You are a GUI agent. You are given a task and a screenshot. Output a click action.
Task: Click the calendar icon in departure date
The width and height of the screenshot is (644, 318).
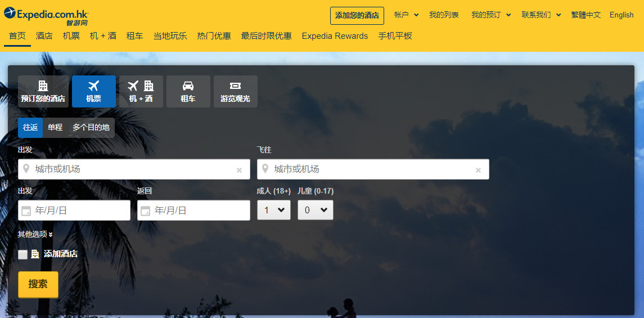pos(26,211)
